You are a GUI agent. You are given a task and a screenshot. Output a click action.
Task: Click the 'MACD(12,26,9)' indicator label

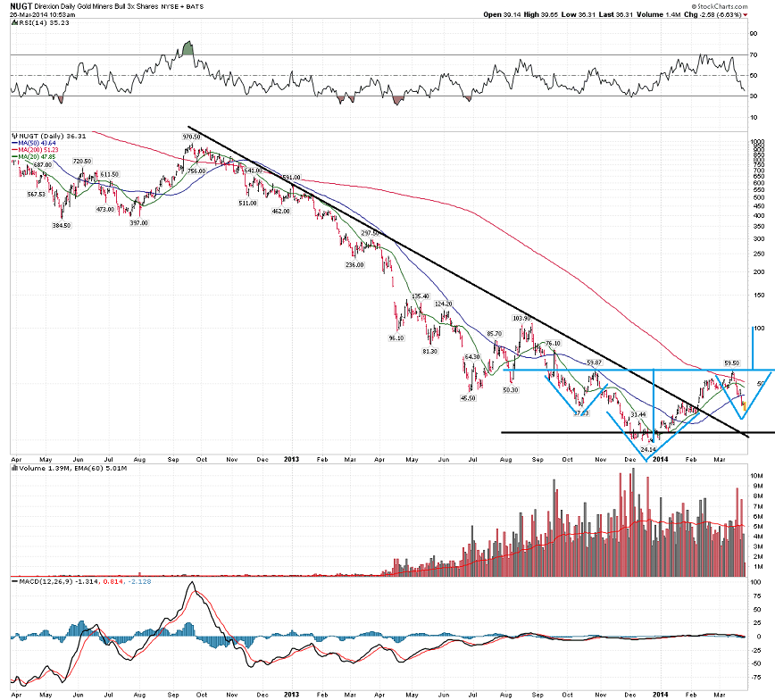pyautogui.click(x=46, y=581)
